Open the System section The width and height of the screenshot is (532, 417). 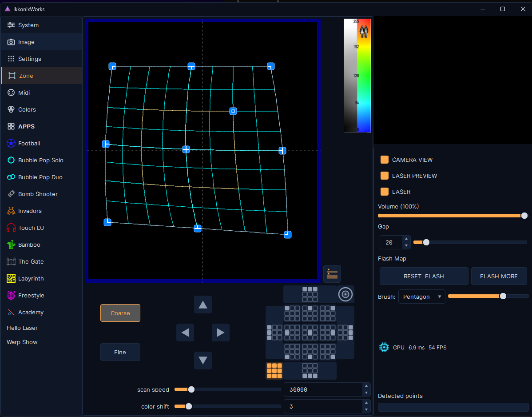[x=41, y=25]
